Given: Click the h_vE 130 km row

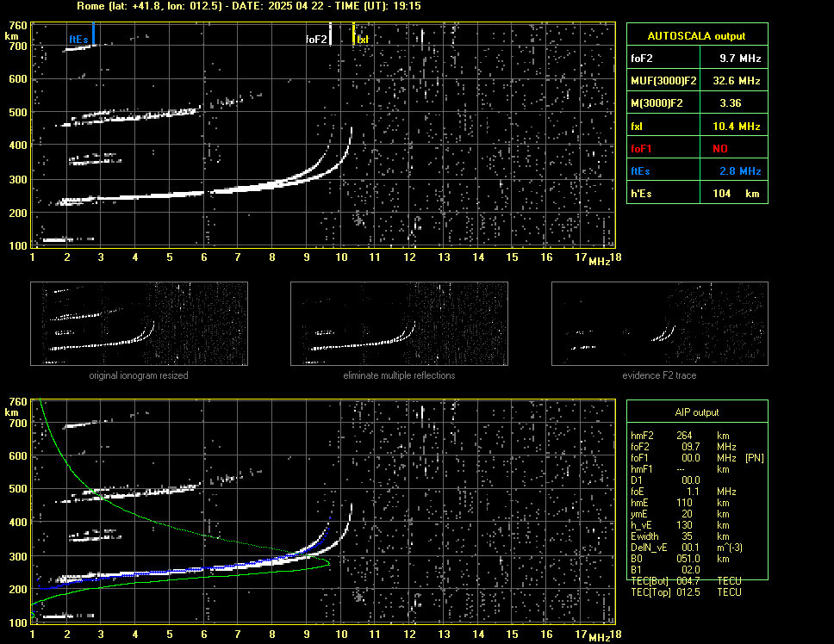Looking at the screenshot, I should tap(681, 525).
